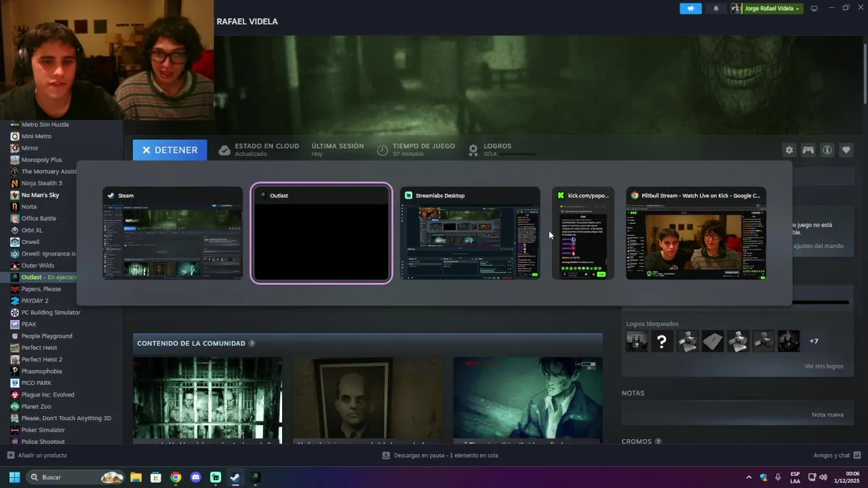868x488 pixels.
Task: Click the Orwell game icon
Action: click(x=15, y=242)
